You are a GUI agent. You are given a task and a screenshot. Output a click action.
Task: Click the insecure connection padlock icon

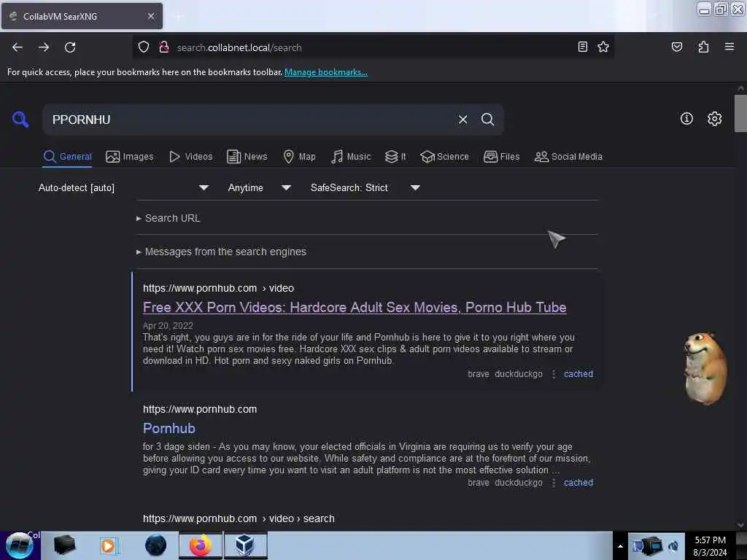[164, 47]
